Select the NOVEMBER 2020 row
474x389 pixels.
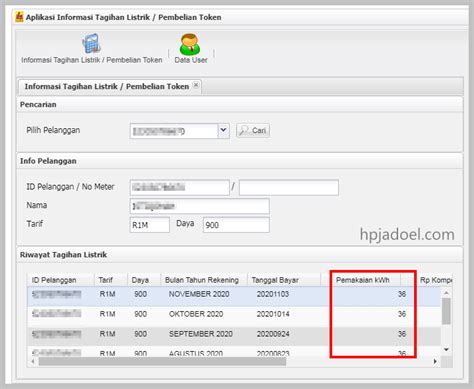pyautogui.click(x=234, y=295)
